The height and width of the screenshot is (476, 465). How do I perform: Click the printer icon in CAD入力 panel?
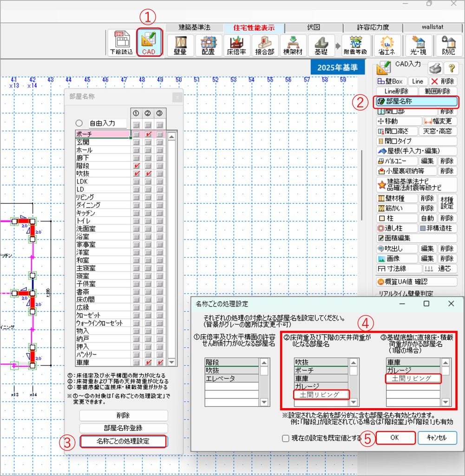[x=434, y=68]
